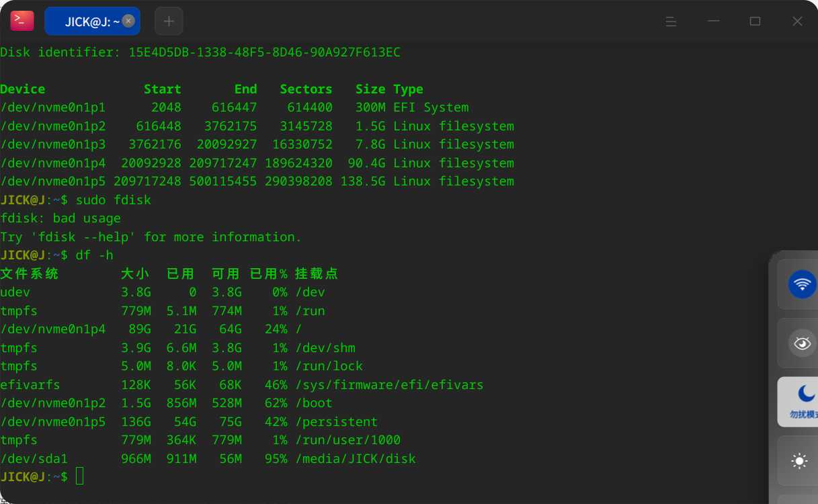Click the '95%' usage value
The height and width of the screenshot is (504, 818).
pyautogui.click(x=276, y=459)
